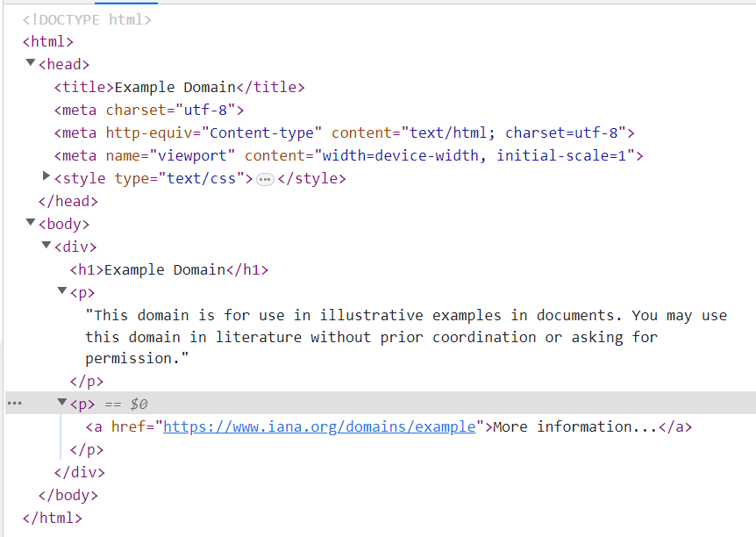
Task: Click the "text/css" type attribute value
Action: click(201, 178)
